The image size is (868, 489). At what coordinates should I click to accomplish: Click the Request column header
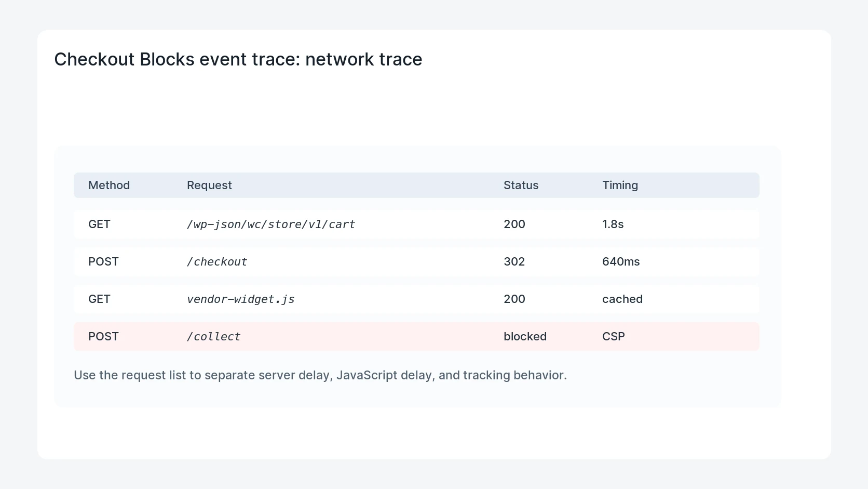(x=209, y=185)
